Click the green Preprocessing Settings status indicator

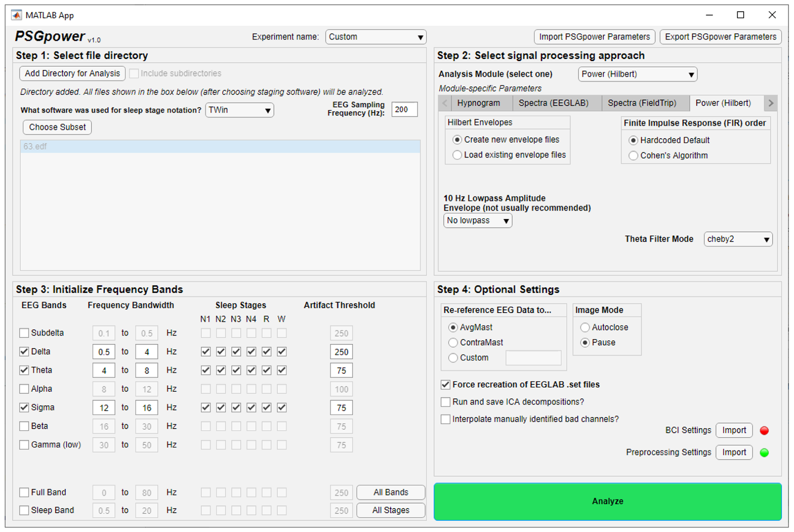click(764, 452)
